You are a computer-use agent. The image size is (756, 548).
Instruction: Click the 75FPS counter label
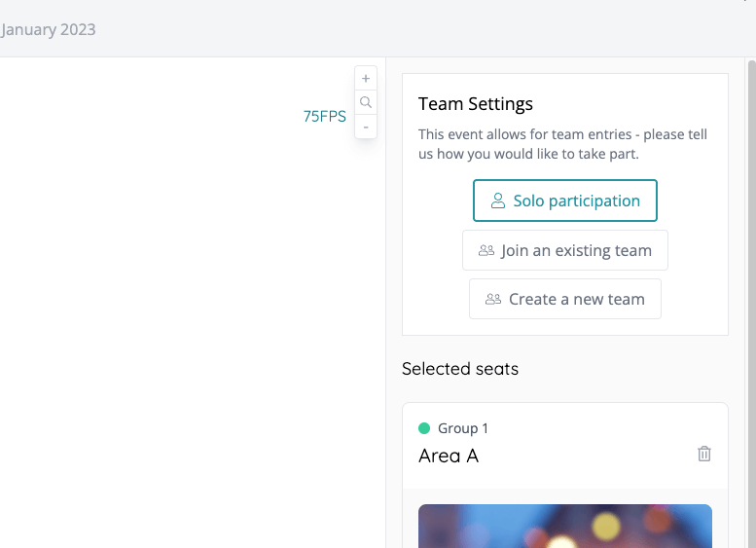pyautogui.click(x=324, y=116)
